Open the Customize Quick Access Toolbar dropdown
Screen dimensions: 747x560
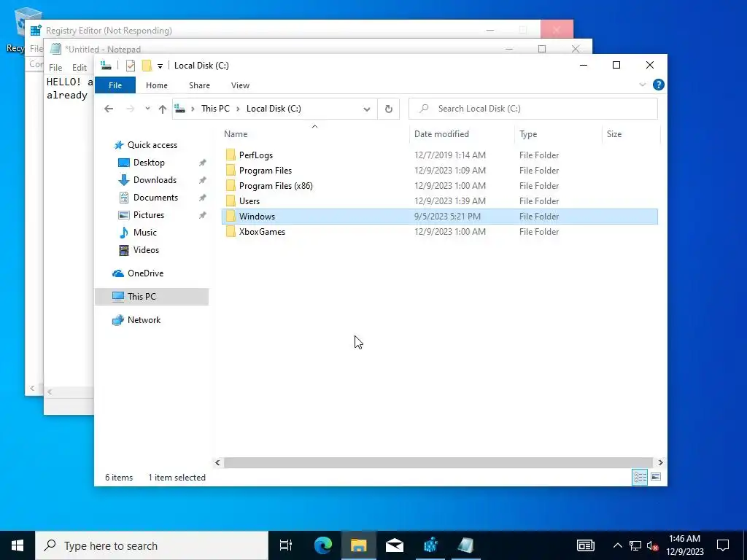click(160, 66)
